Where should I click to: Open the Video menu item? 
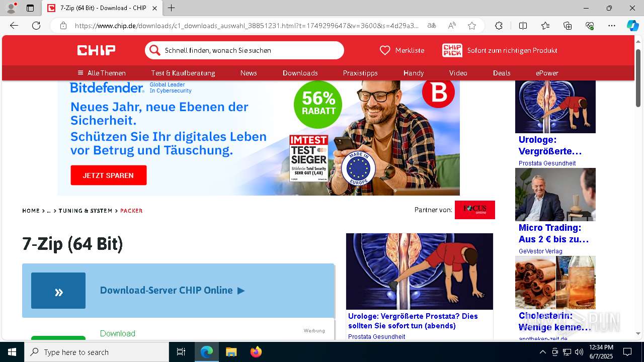click(458, 73)
